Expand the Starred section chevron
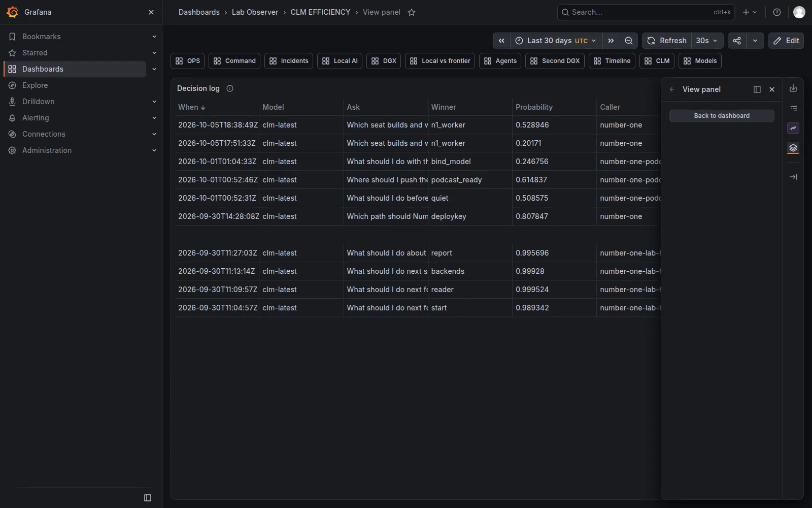The width and height of the screenshot is (812, 508). 154,53
